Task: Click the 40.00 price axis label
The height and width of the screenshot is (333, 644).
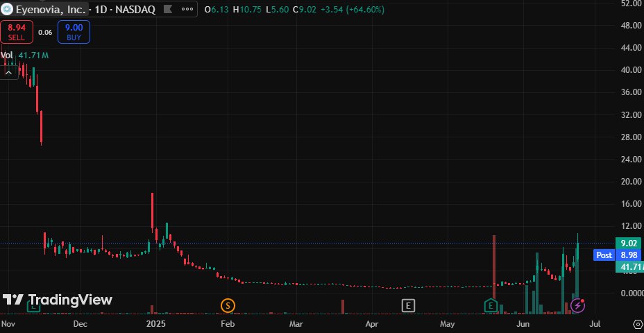Action: pos(632,70)
